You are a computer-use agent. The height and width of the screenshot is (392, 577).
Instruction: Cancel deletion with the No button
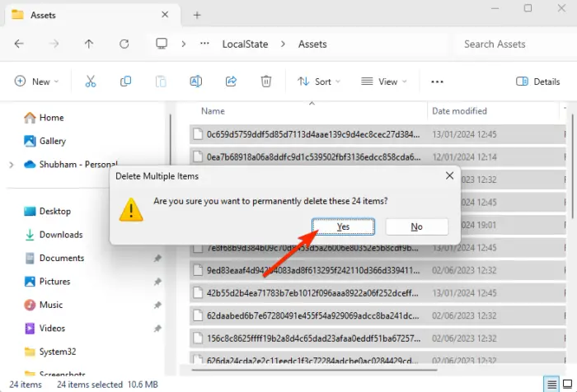(x=416, y=226)
